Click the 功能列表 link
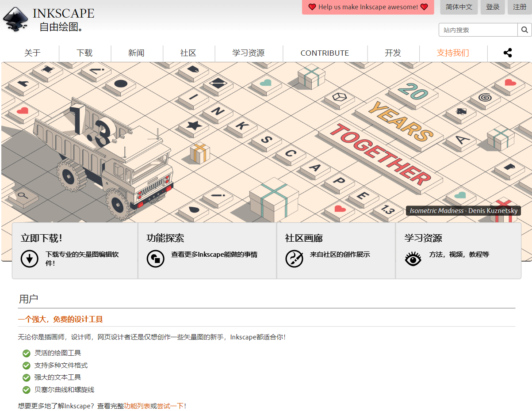Image resolution: width=532 pixels, height=411 pixels. 137,406
